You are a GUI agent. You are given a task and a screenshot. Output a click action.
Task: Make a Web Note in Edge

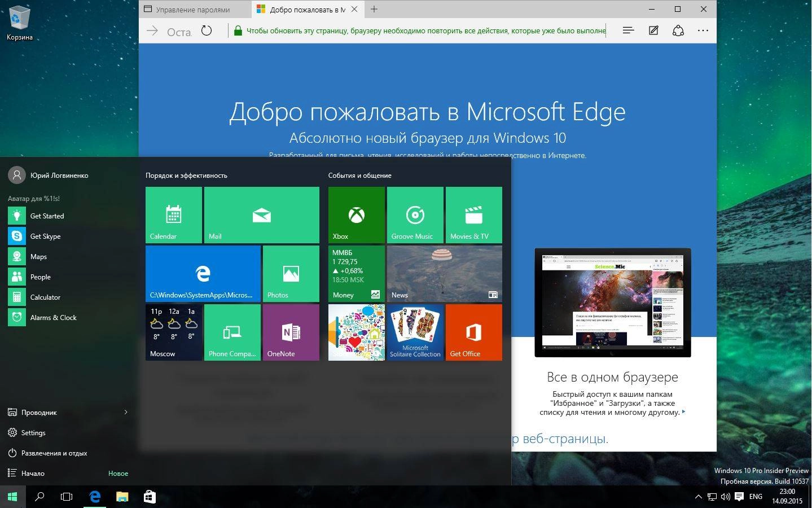[x=653, y=31]
